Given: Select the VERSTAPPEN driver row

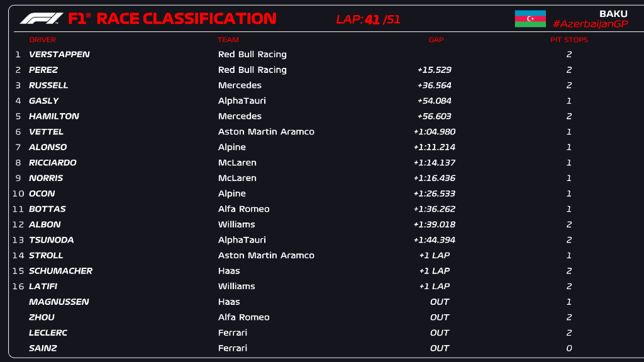Looking at the screenshot, I should pos(59,55).
